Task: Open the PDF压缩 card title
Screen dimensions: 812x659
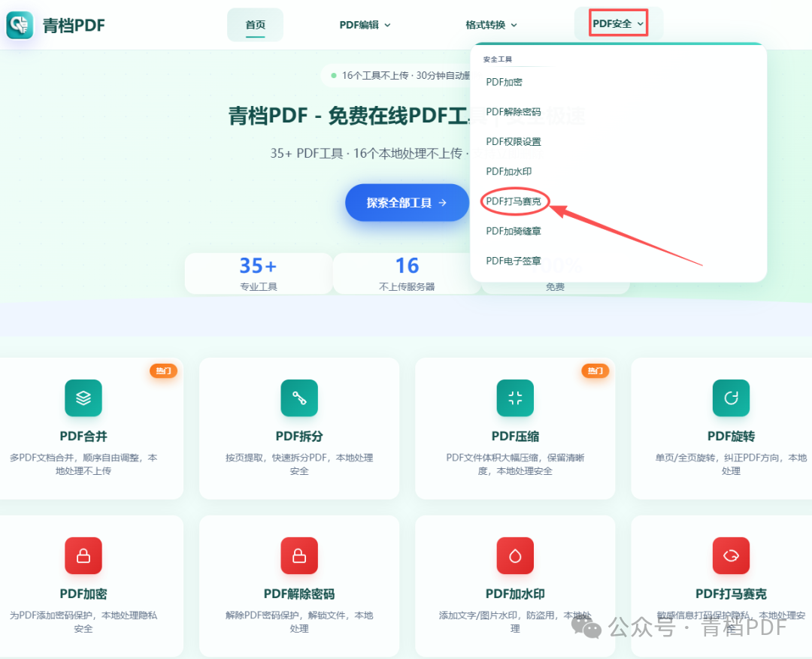Action: pyautogui.click(x=515, y=437)
